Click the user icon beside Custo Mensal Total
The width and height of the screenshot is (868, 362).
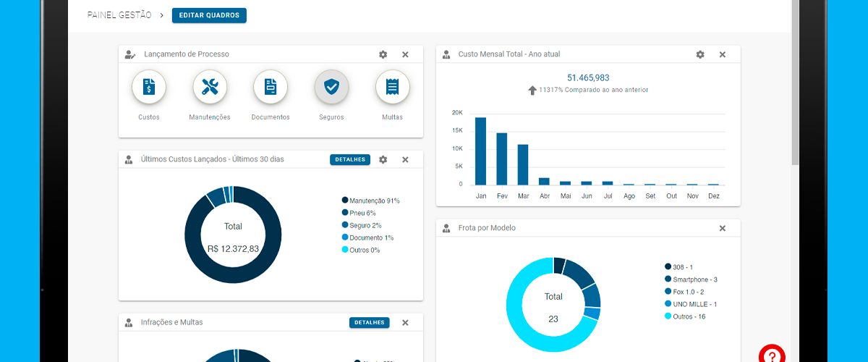[x=446, y=54]
